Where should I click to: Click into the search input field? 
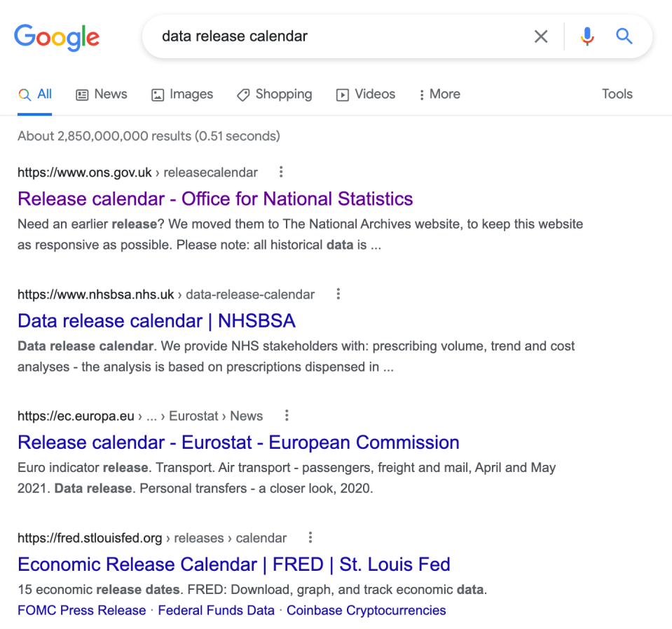coord(336,36)
